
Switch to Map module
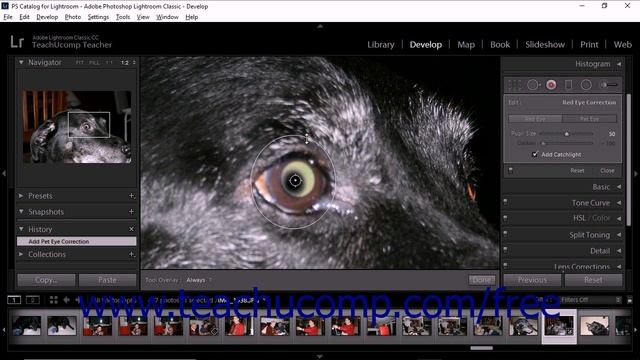[x=466, y=44]
